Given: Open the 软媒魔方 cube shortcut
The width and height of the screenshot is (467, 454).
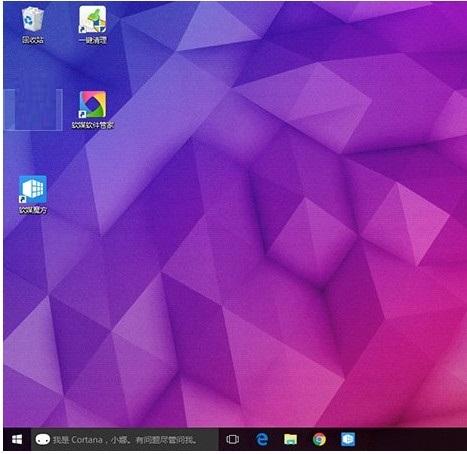Looking at the screenshot, I should tap(33, 195).
